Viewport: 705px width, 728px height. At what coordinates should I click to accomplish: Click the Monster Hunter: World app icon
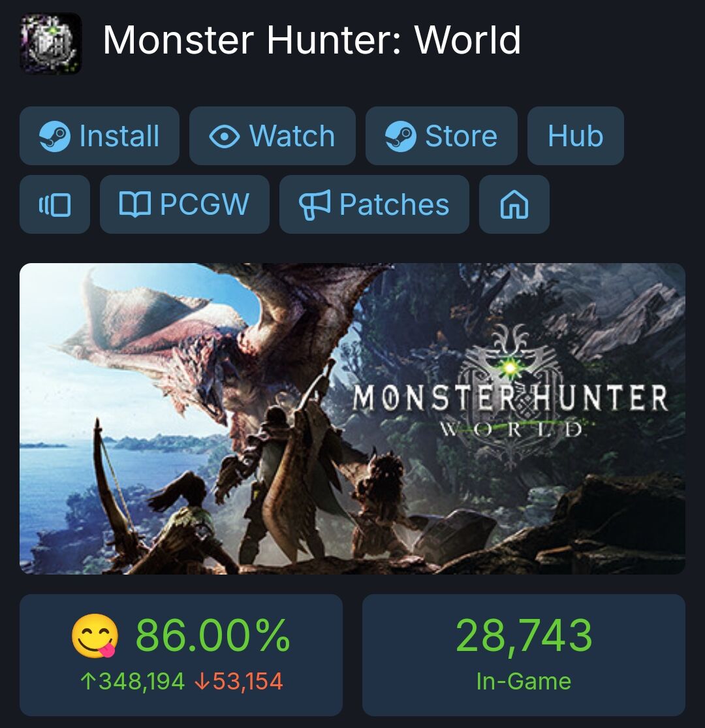(x=50, y=43)
